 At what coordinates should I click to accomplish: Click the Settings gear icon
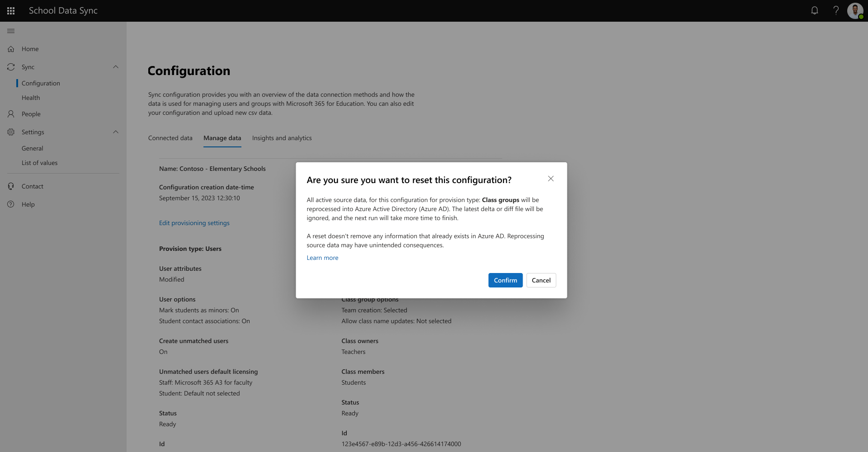pos(11,132)
